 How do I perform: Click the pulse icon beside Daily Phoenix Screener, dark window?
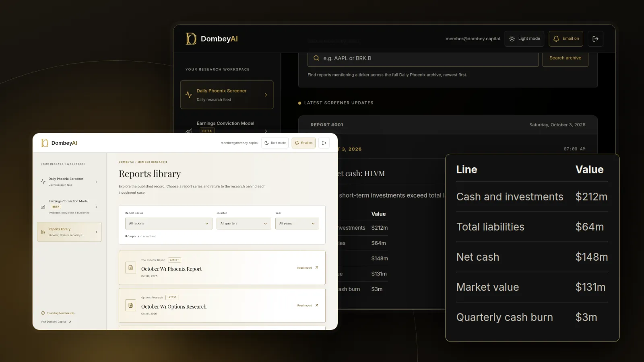coord(188,95)
